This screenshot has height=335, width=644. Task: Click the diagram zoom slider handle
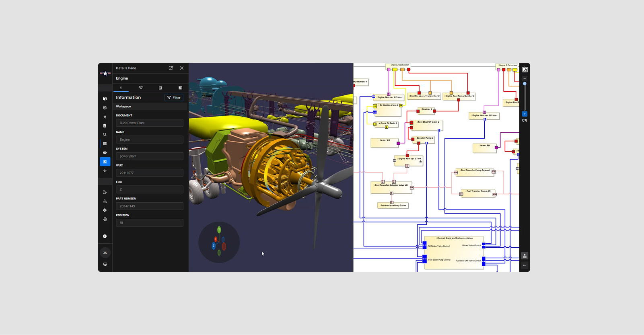coord(525,84)
